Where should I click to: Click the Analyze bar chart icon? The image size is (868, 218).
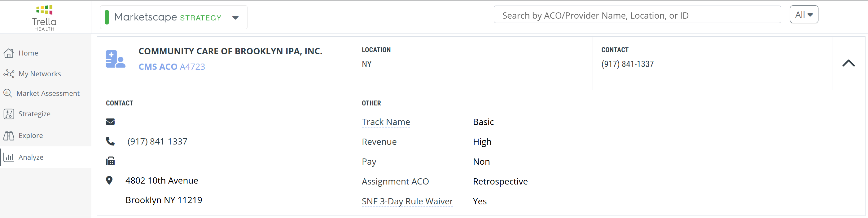[9, 157]
